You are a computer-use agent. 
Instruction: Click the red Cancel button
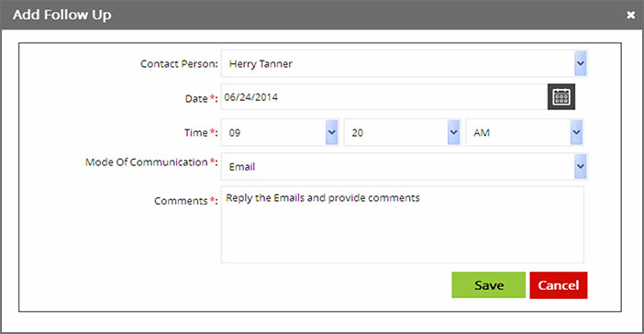(x=558, y=285)
